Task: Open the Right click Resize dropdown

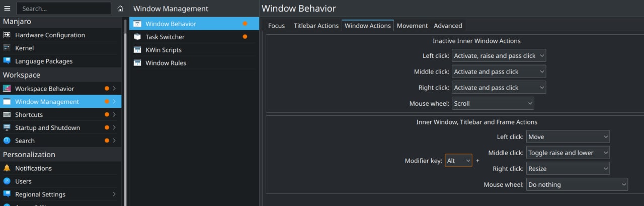Action: [568, 169]
